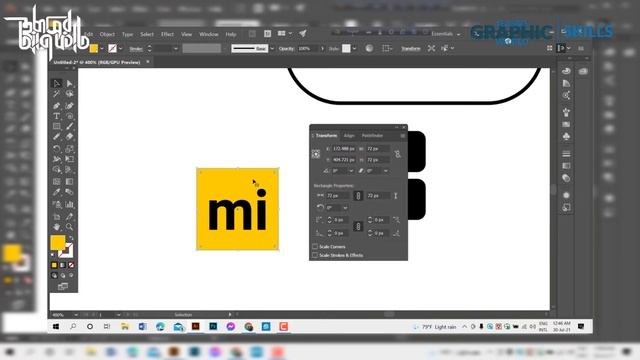Toggle constrain width and height proportions link
Image resolution: width=640 pixels, height=360 pixels.
click(397, 154)
